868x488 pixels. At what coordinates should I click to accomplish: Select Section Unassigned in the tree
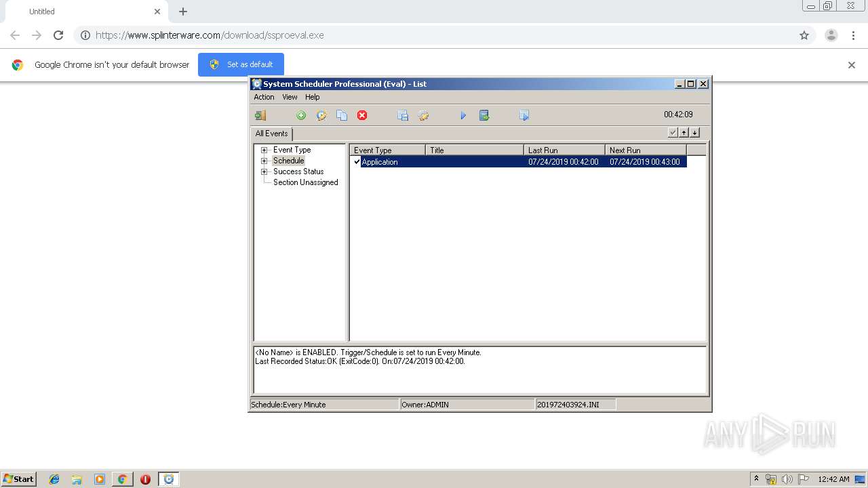(x=305, y=182)
